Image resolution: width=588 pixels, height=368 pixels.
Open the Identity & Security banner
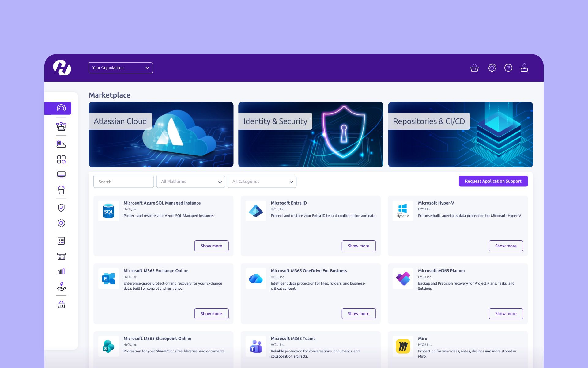(311, 134)
